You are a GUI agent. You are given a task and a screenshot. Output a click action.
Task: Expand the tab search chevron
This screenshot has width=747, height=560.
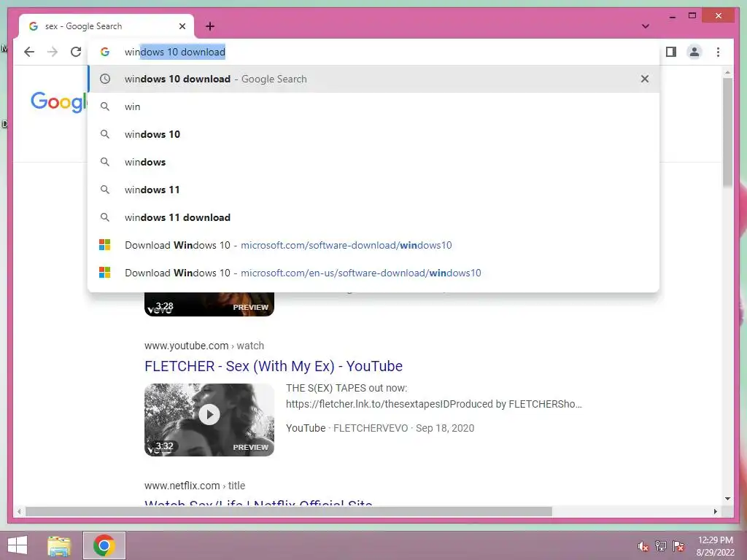pos(645,26)
